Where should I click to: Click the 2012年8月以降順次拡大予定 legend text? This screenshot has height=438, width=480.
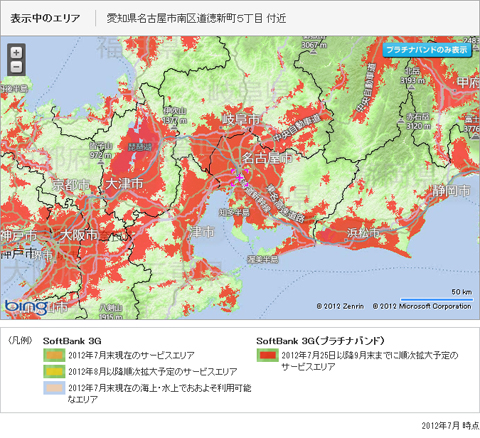click(153, 371)
